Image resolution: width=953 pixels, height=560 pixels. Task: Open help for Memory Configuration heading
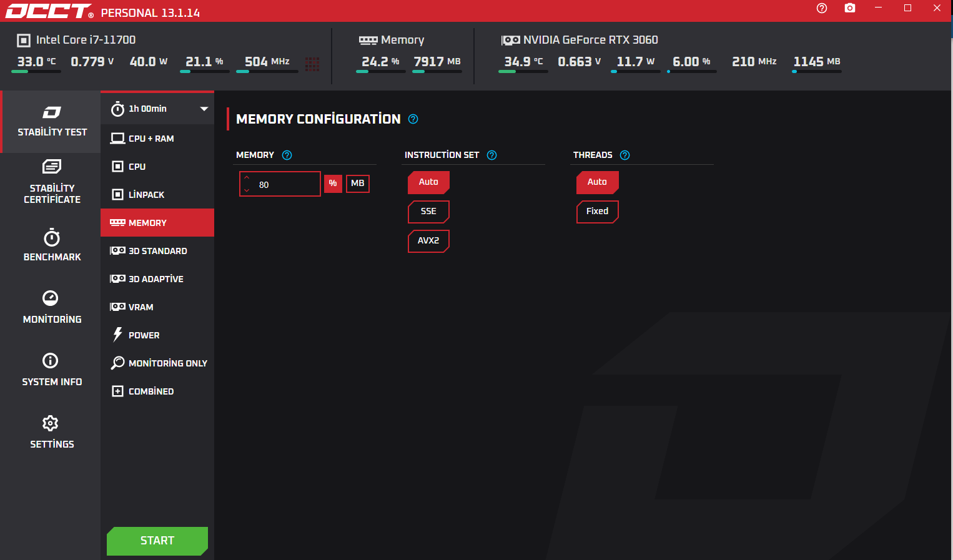click(413, 119)
